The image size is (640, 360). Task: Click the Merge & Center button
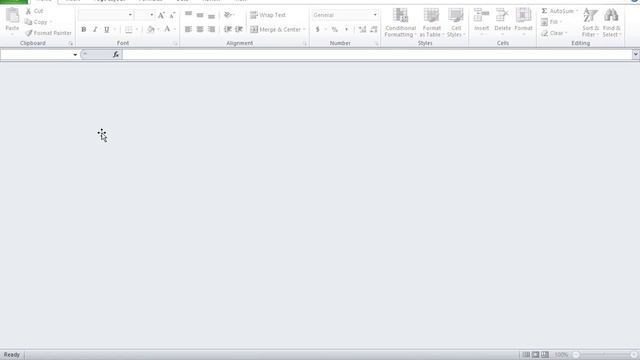(276, 29)
